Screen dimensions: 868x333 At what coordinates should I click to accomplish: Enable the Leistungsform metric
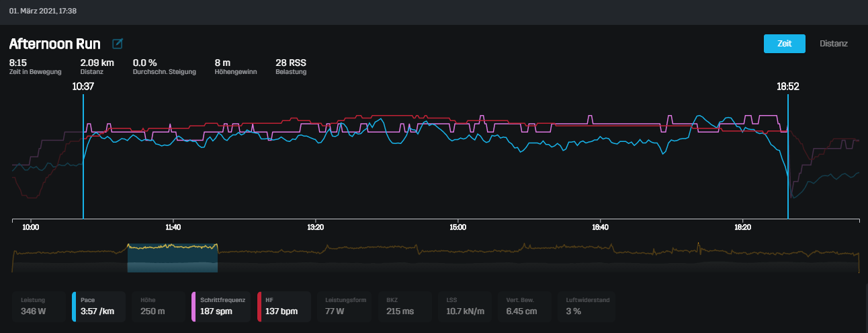(347, 307)
